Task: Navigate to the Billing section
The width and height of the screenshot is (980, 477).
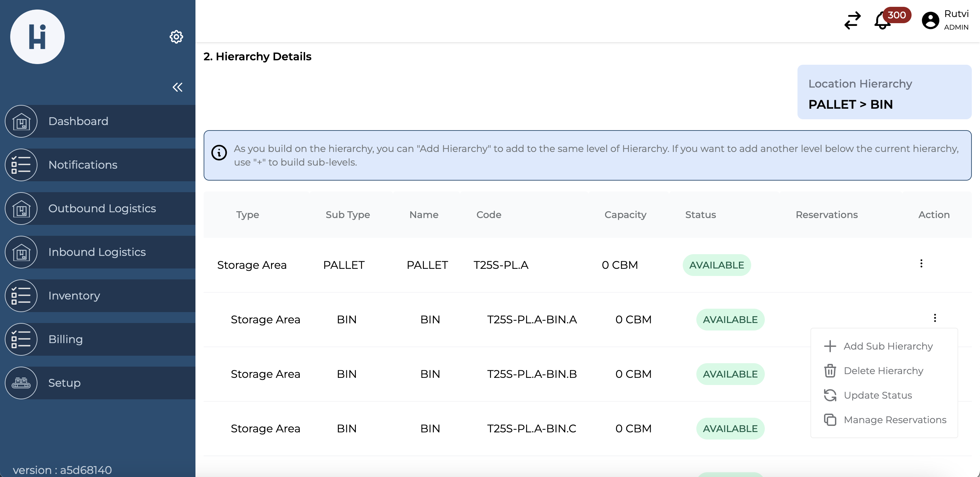Action: pos(21,339)
